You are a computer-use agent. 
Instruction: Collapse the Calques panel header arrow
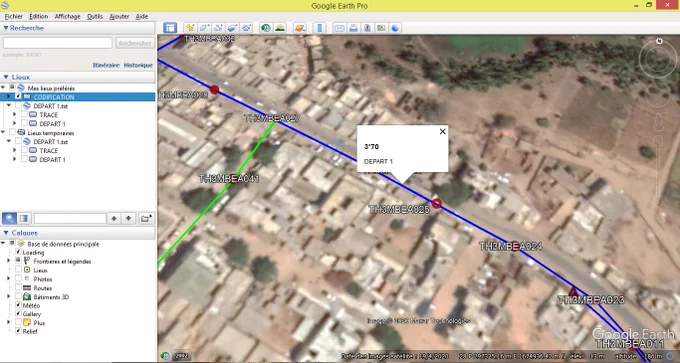[x=6, y=233]
